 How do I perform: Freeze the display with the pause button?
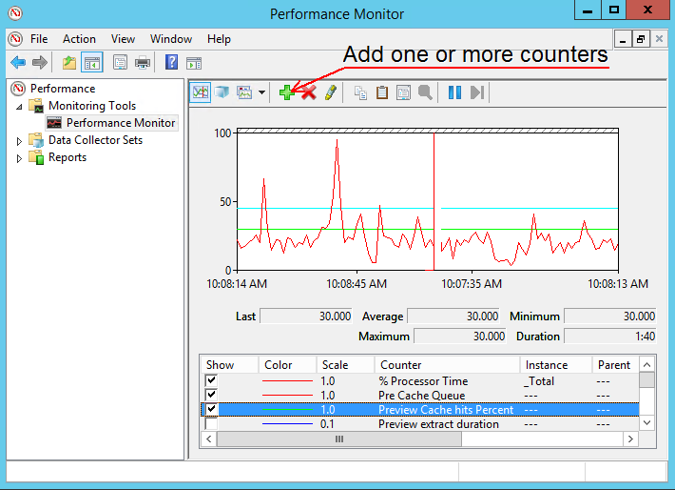455,92
